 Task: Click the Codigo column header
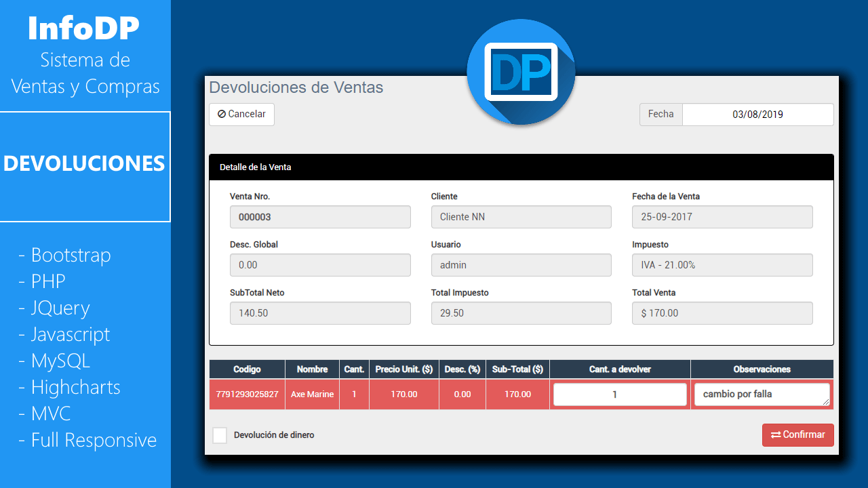tap(247, 369)
